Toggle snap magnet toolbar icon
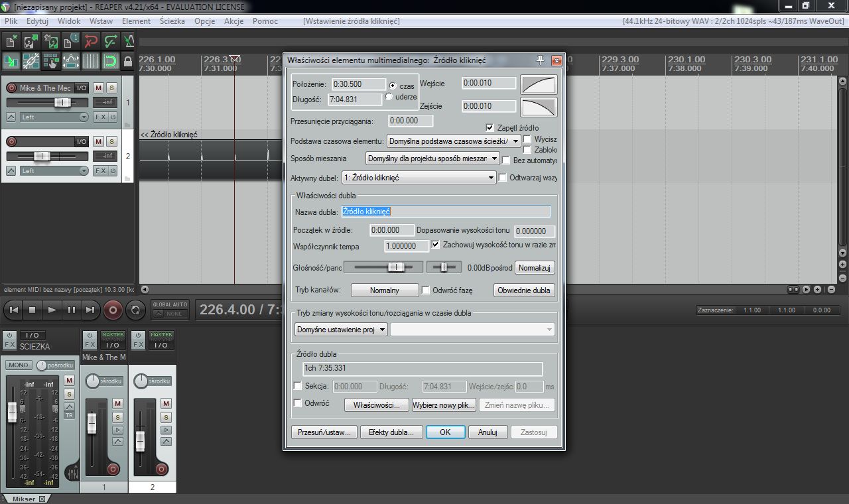Viewport: 849px width, 504px height. coord(110,61)
